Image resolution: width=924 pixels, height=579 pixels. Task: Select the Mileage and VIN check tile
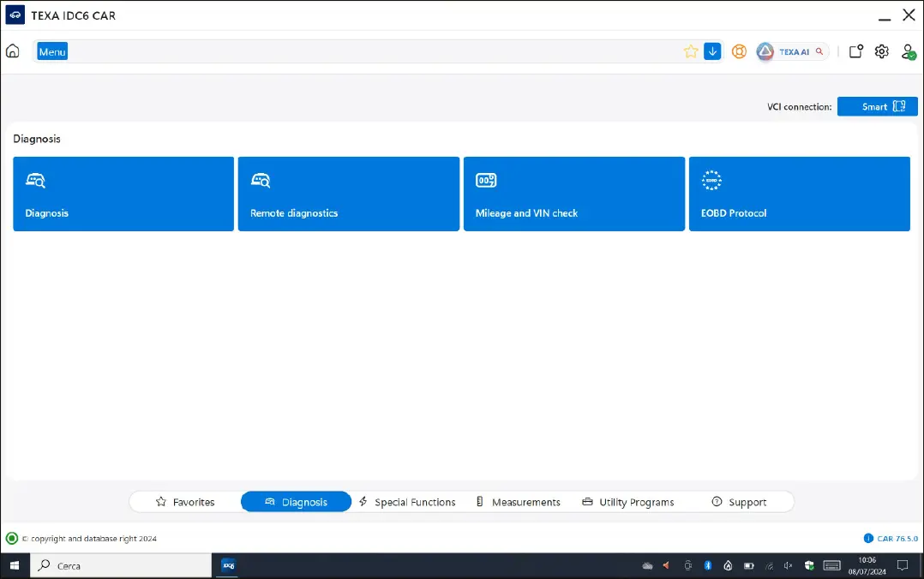click(574, 194)
